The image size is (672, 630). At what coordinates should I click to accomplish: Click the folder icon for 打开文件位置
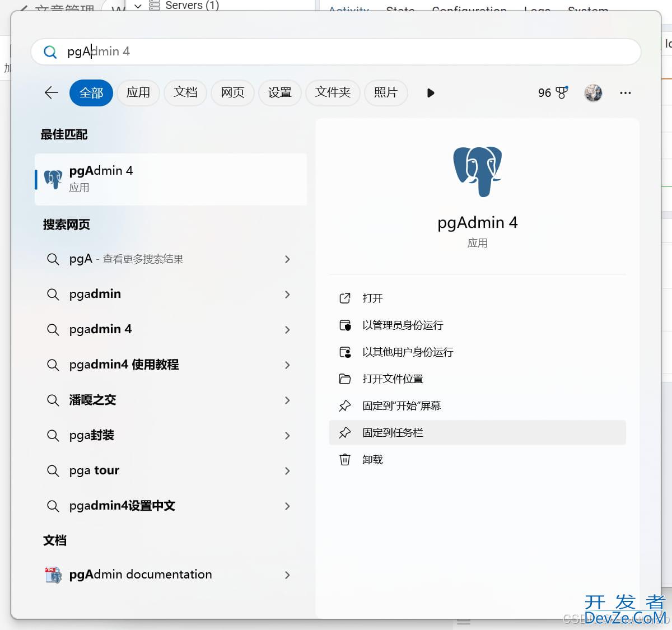(x=345, y=379)
